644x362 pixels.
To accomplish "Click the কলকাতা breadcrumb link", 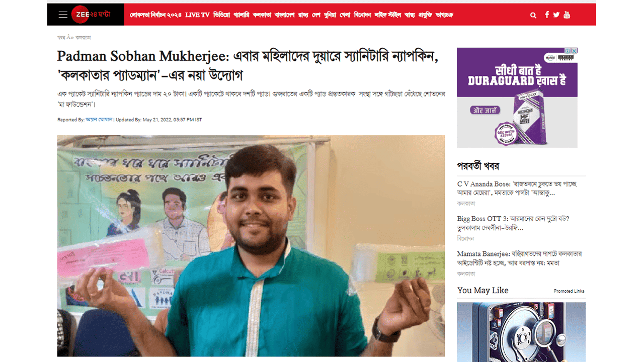I will point(83,38).
